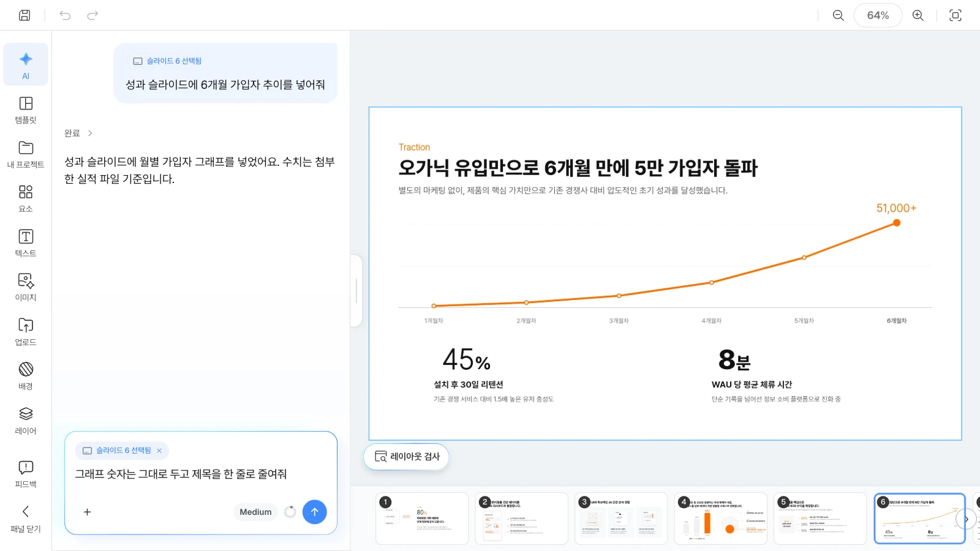Expand the 완료 status details
This screenshot has width=980, height=551.
78,133
